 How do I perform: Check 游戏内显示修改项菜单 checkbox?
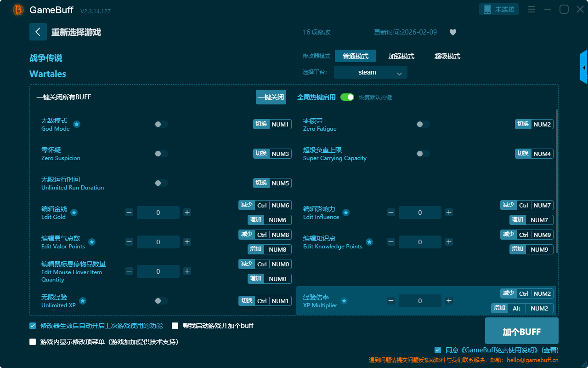coord(33,342)
